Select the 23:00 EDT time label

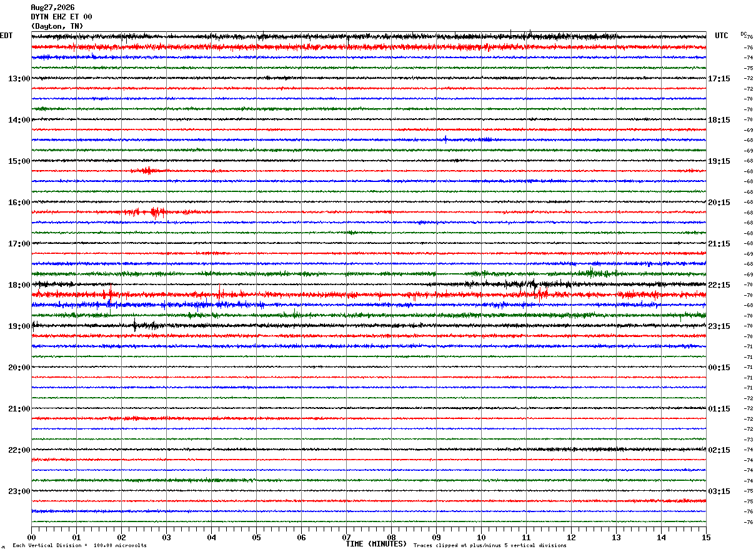pos(19,491)
